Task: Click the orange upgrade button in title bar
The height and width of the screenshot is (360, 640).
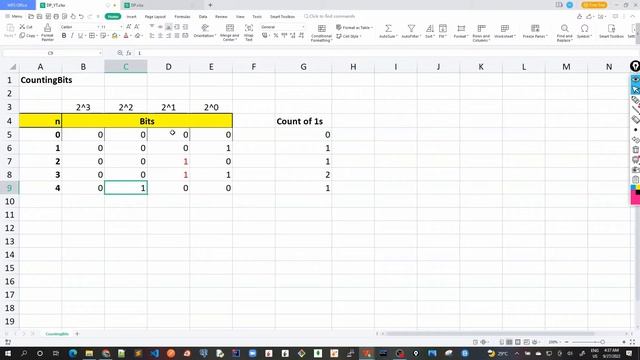Action: coord(594,5)
